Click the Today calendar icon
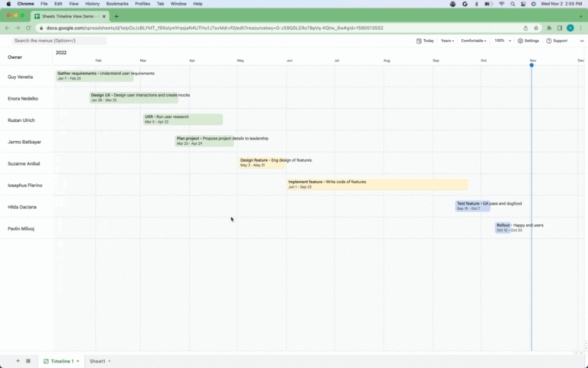 [x=419, y=41]
